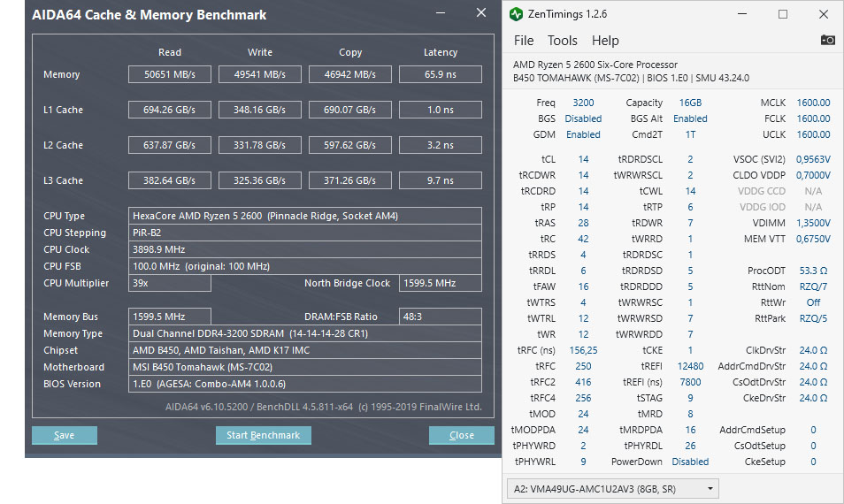844x504 pixels.
Task: Click RttNom value RZQ/7
Action: point(813,286)
